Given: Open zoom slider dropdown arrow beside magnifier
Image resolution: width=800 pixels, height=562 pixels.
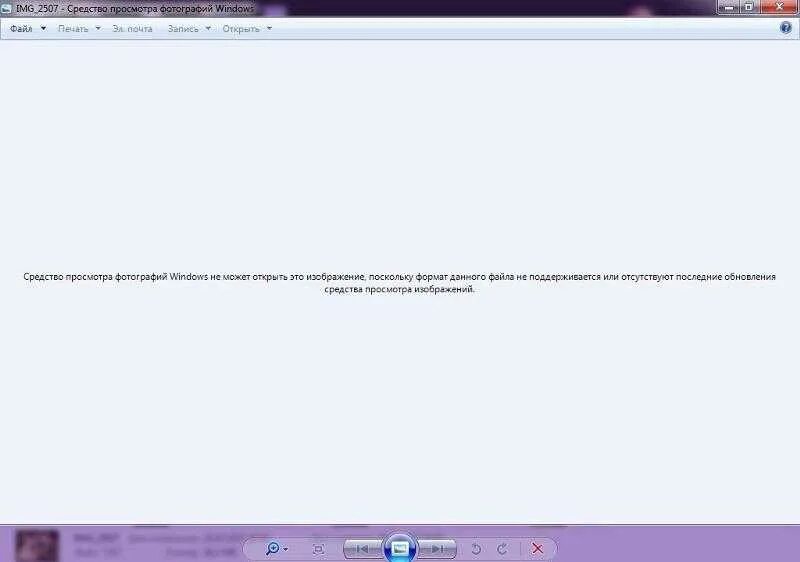Looking at the screenshot, I should (286, 549).
